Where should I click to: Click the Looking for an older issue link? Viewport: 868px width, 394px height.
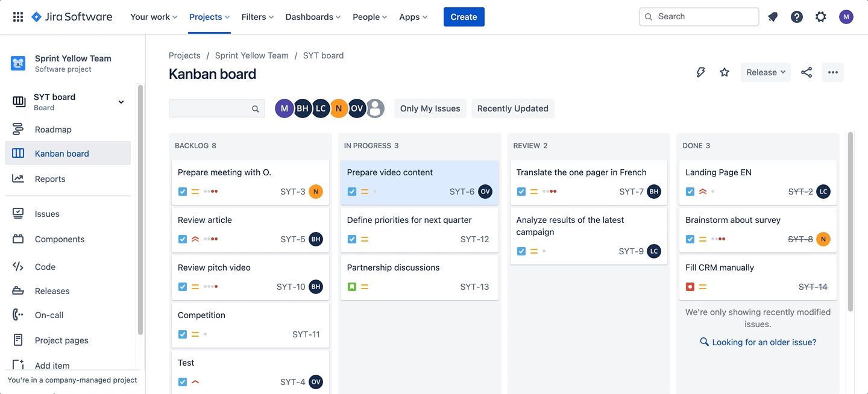(764, 342)
